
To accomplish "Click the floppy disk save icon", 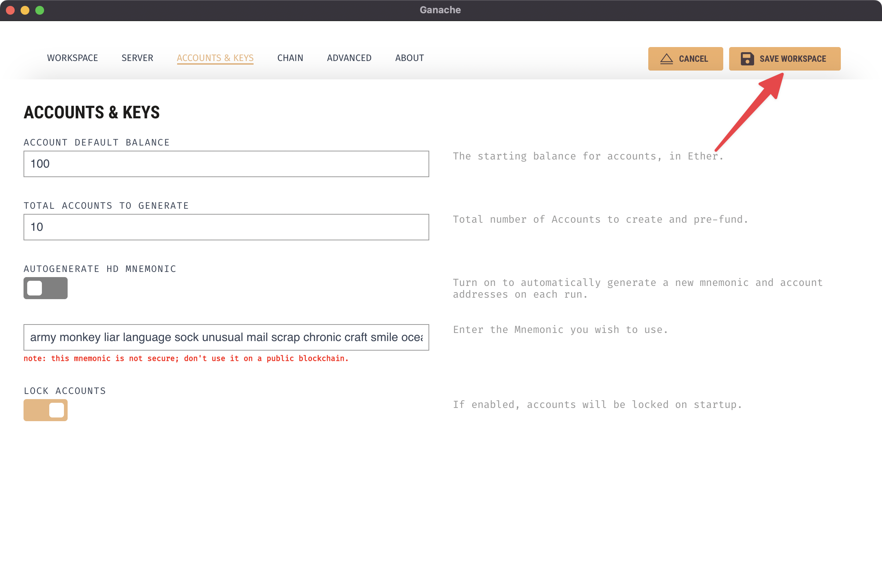I will pos(747,59).
